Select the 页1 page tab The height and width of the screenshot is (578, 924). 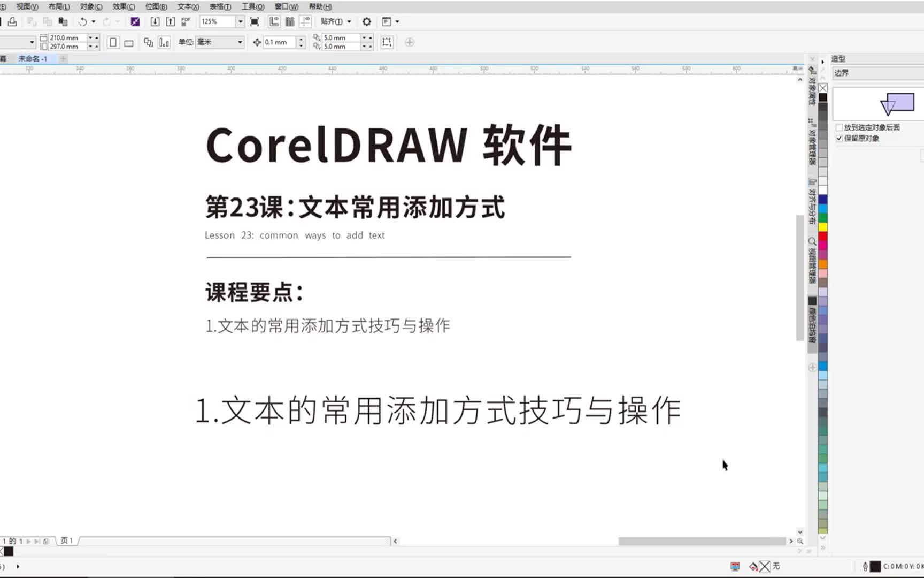67,541
